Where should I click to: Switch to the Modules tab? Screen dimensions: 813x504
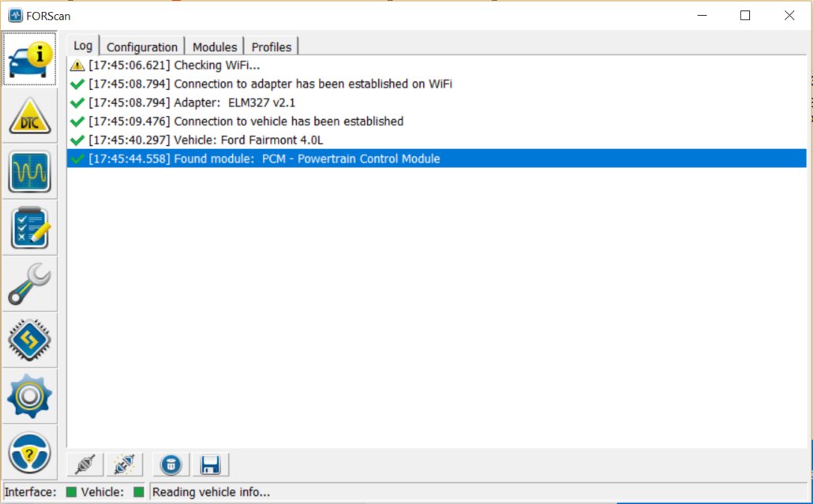tap(215, 47)
